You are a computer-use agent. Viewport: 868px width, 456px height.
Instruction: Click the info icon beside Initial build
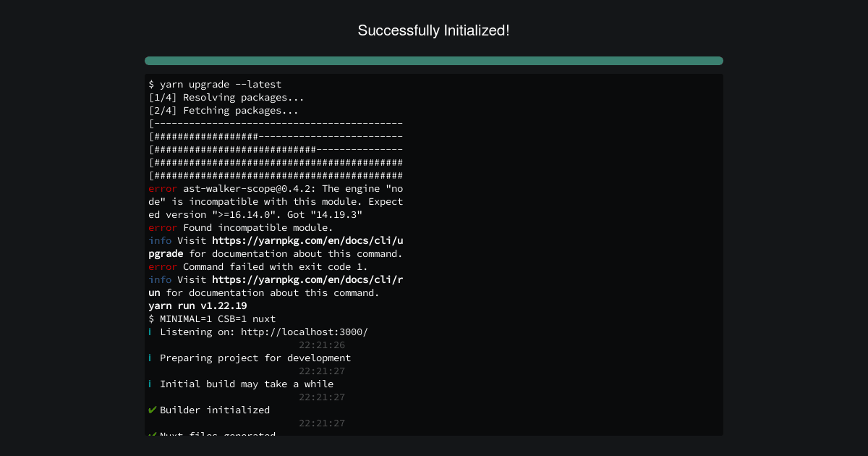[x=150, y=384]
